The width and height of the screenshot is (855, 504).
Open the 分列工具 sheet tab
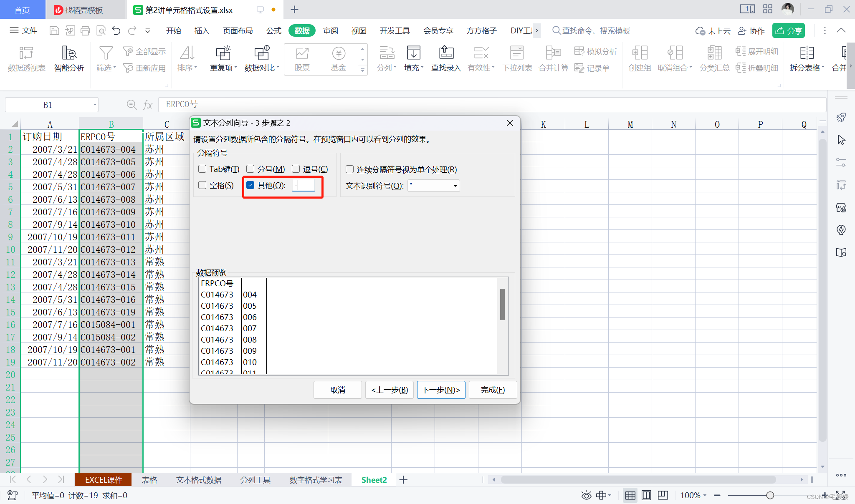click(255, 480)
